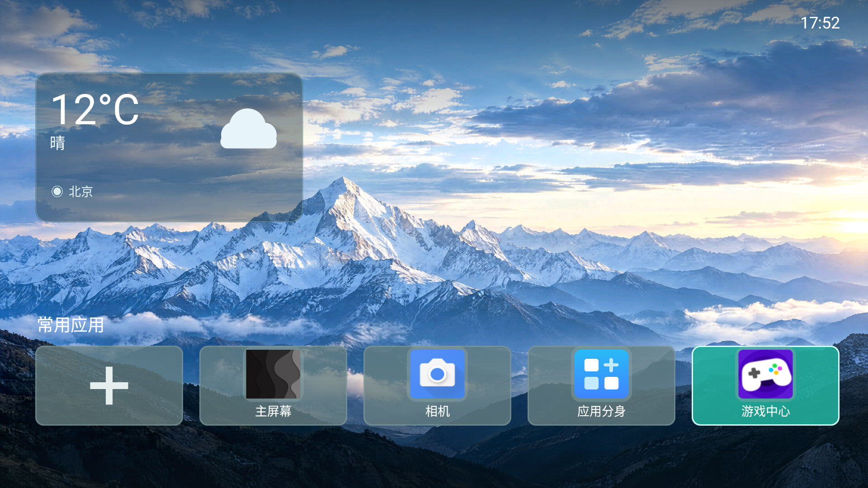Open the 主屏幕 app tile
The image size is (868, 488).
point(273,385)
